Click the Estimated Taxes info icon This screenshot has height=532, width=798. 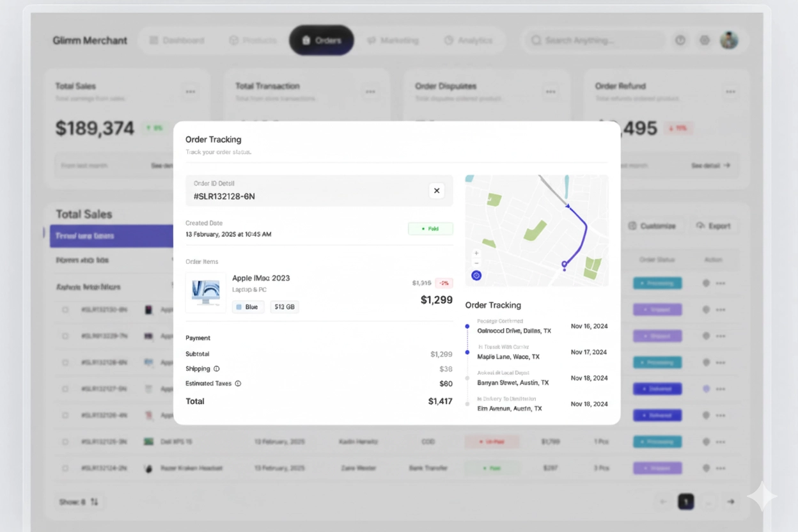[238, 384]
